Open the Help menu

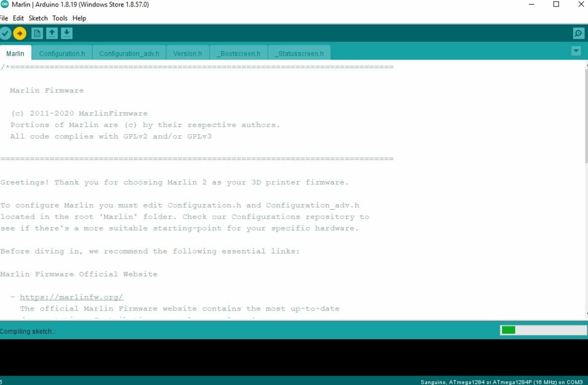tap(79, 18)
